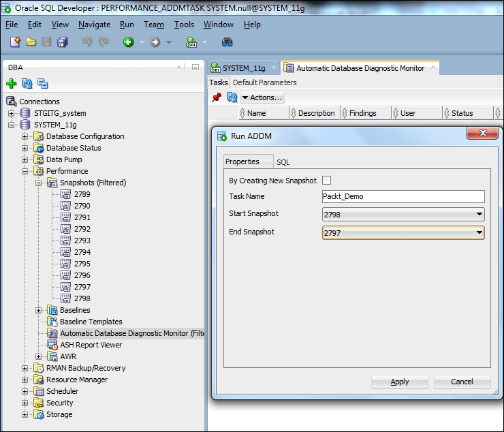This screenshot has height=432, width=504.
Task: Expand the Scheduler node
Action: click(25, 391)
